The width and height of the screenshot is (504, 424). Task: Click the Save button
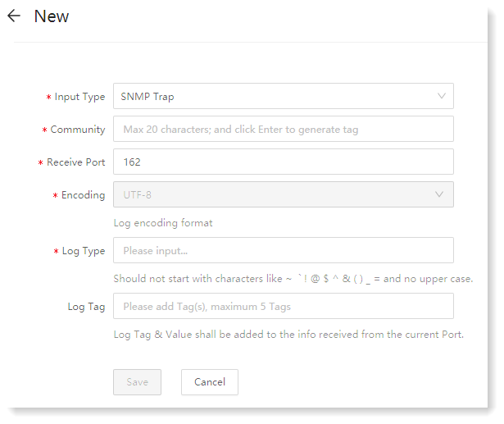pyautogui.click(x=137, y=382)
